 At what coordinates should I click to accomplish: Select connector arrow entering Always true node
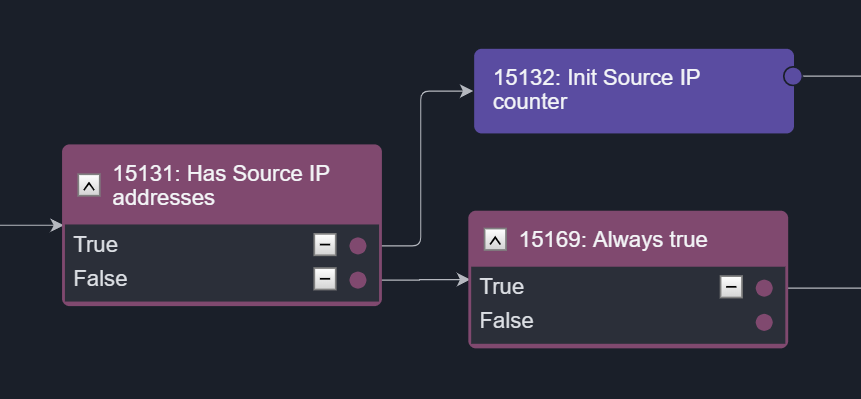(x=425, y=280)
